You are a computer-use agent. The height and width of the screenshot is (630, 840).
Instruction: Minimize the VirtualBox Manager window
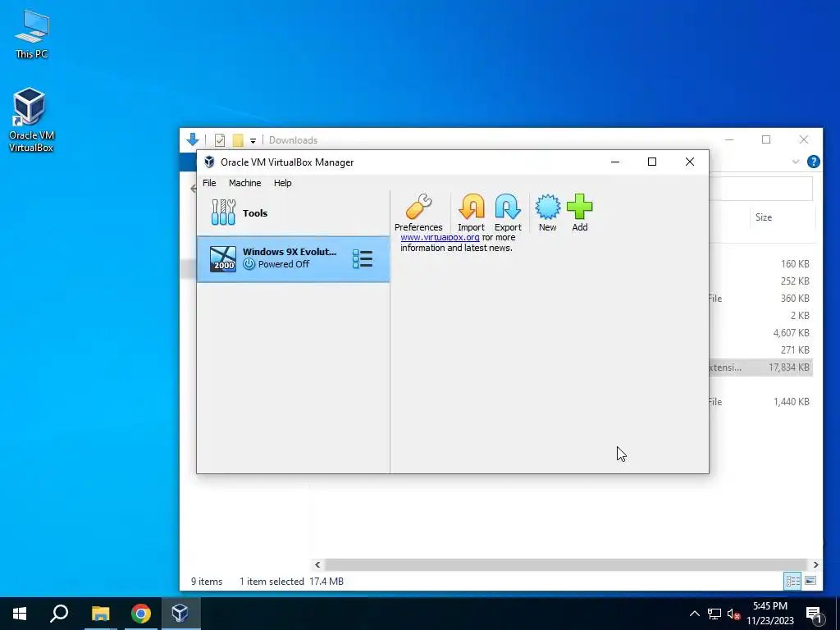pyautogui.click(x=615, y=162)
